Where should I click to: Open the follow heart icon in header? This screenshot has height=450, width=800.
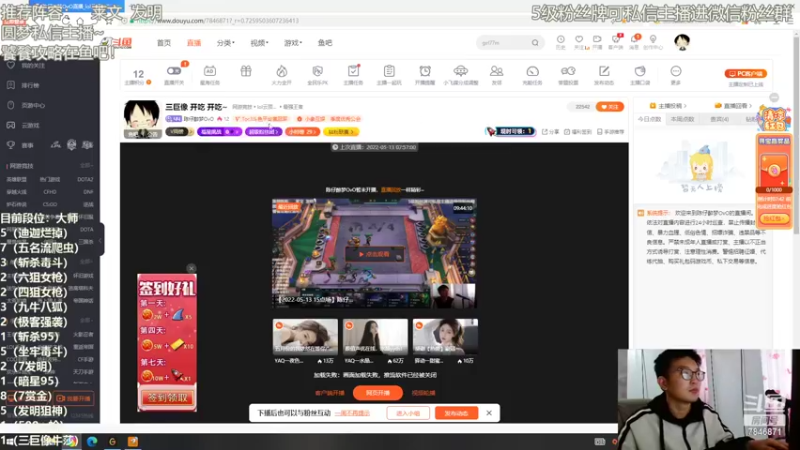click(579, 39)
